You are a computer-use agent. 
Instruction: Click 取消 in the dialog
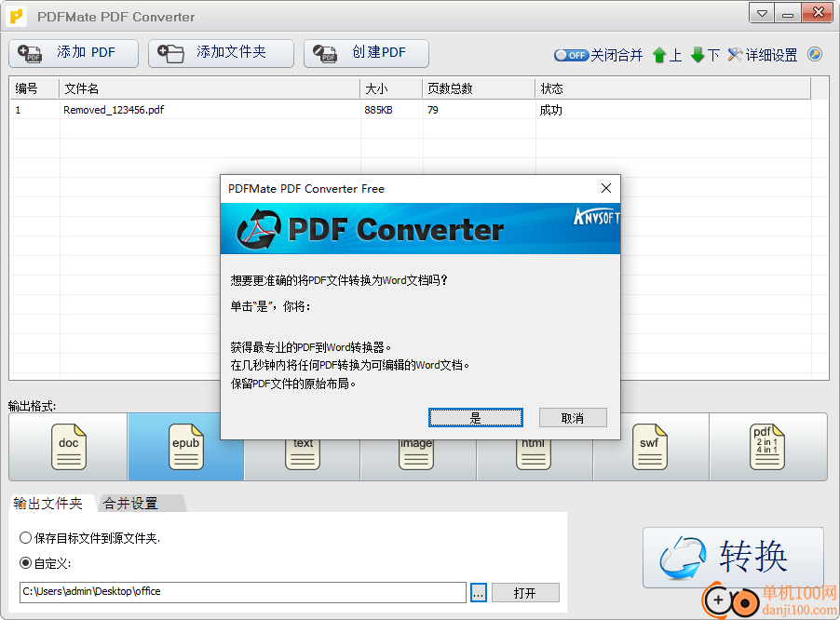(x=573, y=418)
